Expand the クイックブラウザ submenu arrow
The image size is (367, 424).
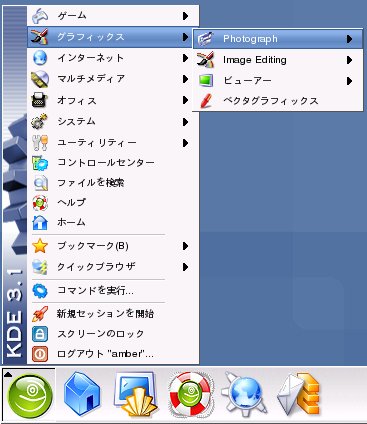click(185, 267)
